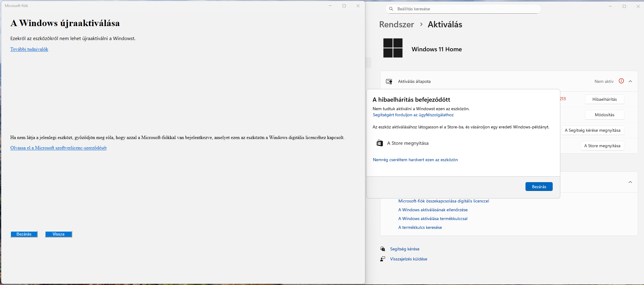Click the activation status certificate icon

389,81
